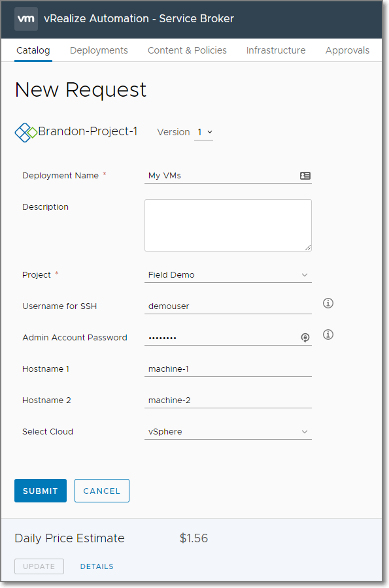Go to Content & Policies tab

click(x=187, y=50)
